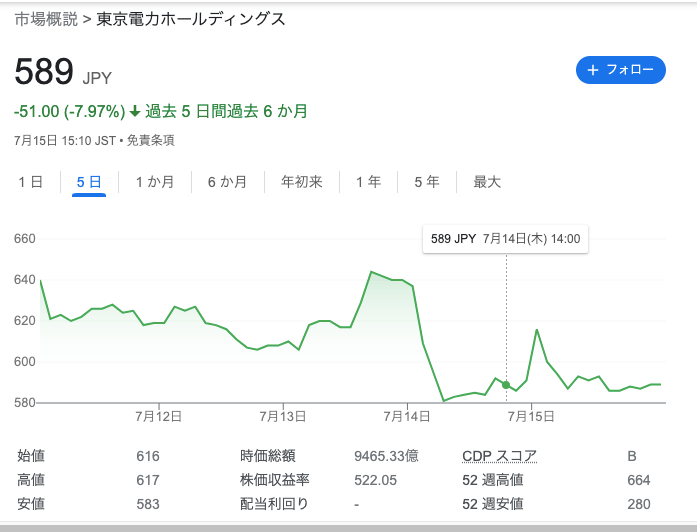Click the 東京電力ホールディングス company name text

click(191, 19)
